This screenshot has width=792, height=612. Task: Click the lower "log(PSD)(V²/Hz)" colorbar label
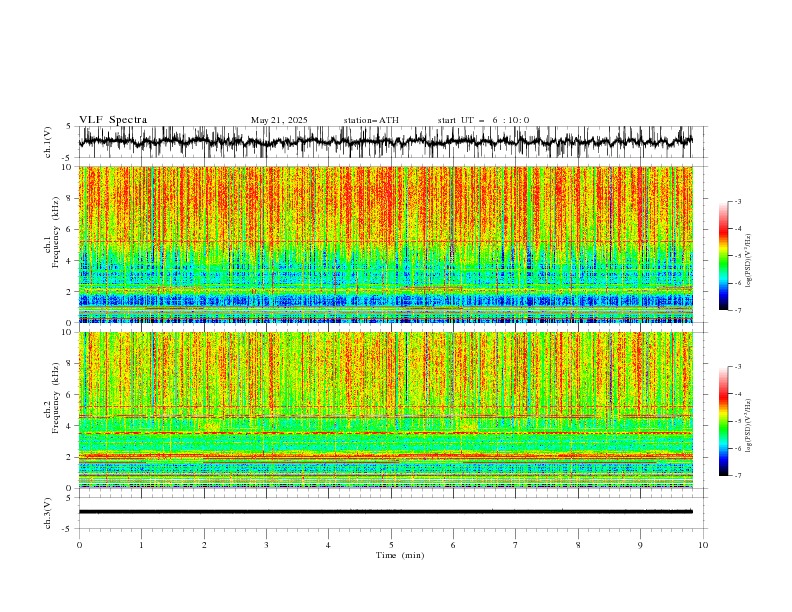coord(748,426)
